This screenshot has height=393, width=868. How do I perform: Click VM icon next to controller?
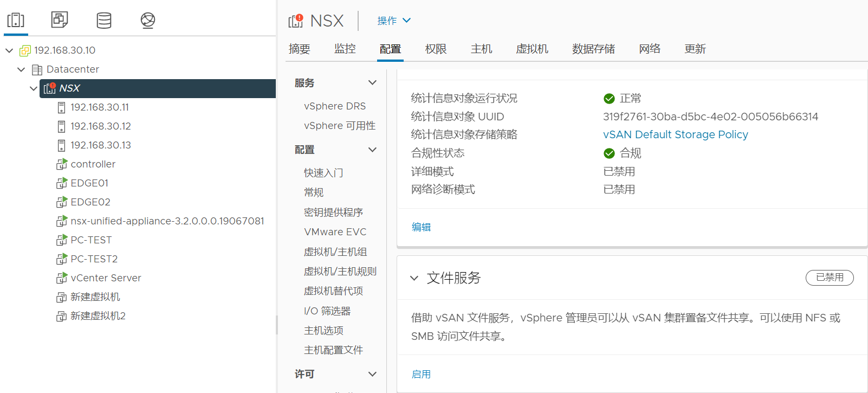click(x=62, y=164)
